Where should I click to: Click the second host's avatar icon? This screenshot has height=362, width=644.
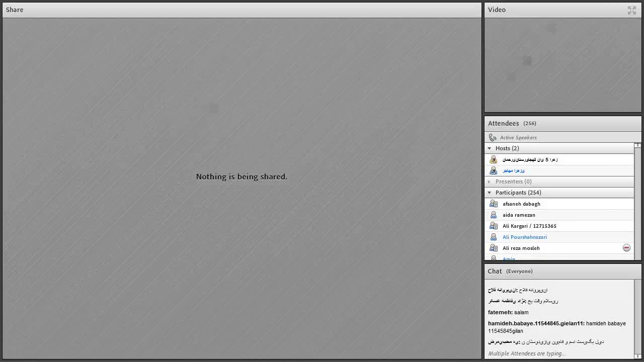493,170
